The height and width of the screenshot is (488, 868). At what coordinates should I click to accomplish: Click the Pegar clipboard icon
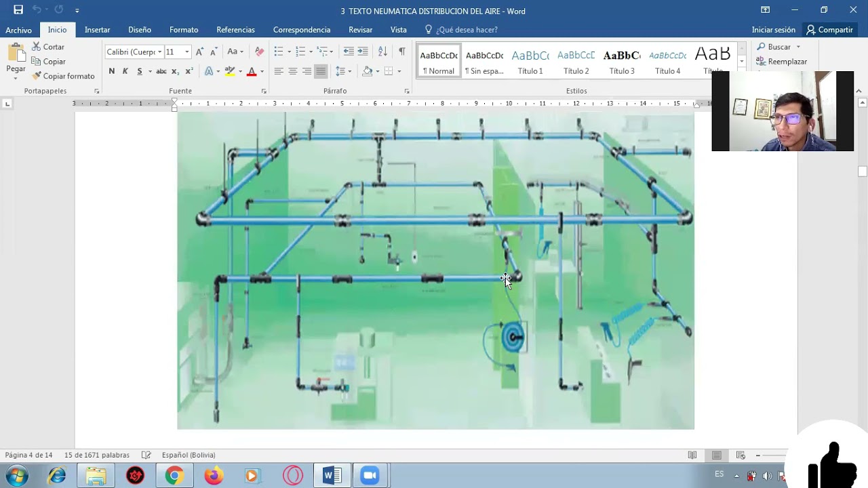tap(16, 54)
